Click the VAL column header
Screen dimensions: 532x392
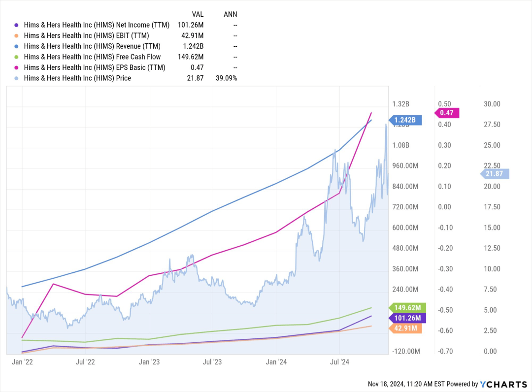198,14
